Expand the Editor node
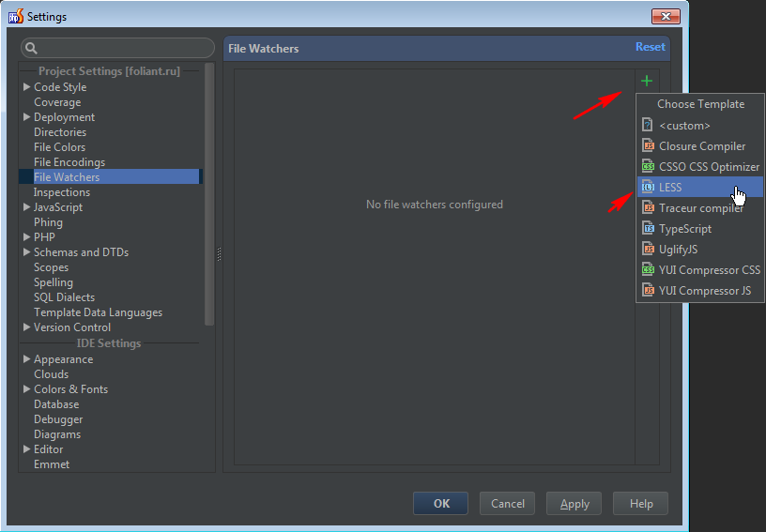Viewport: 766px width, 532px height. (27, 449)
